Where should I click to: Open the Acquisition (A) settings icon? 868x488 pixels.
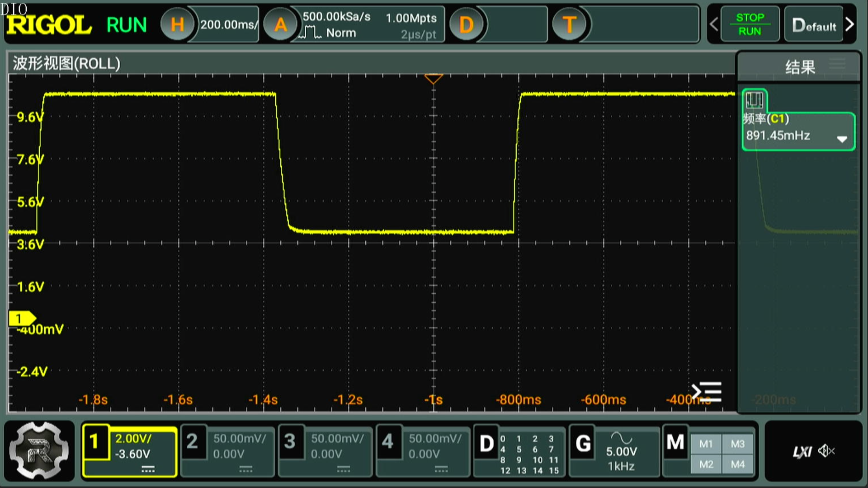click(x=280, y=24)
